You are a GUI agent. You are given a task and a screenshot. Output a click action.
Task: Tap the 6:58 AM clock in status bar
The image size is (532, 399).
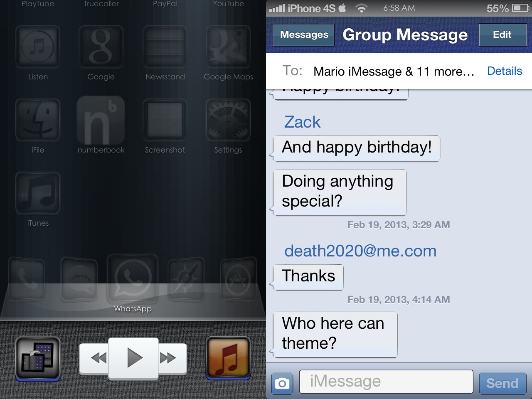[x=399, y=8]
